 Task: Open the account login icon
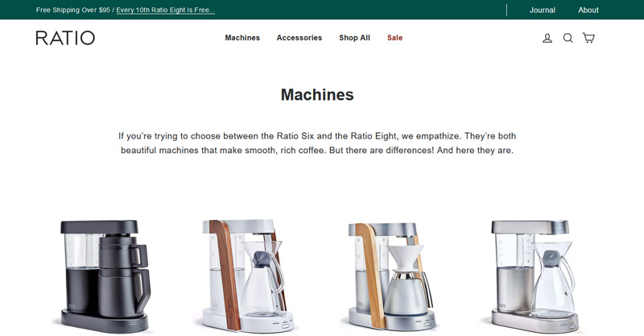(547, 38)
